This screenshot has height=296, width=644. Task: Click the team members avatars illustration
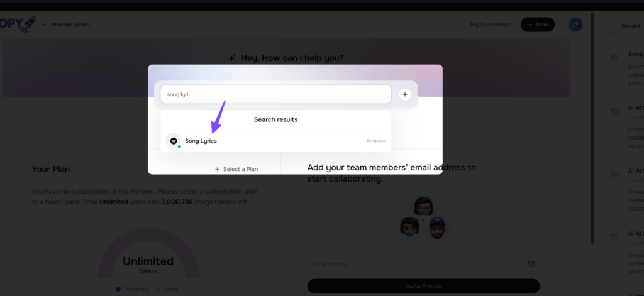point(423,218)
